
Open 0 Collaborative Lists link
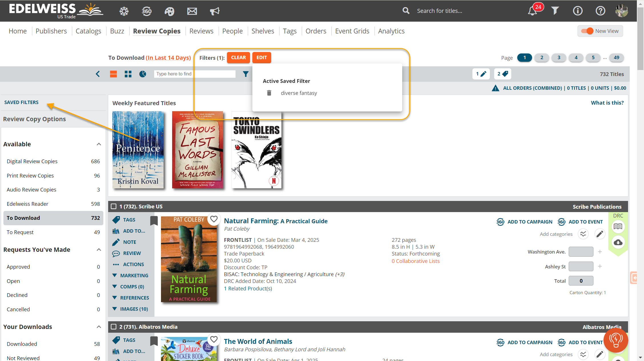click(416, 261)
